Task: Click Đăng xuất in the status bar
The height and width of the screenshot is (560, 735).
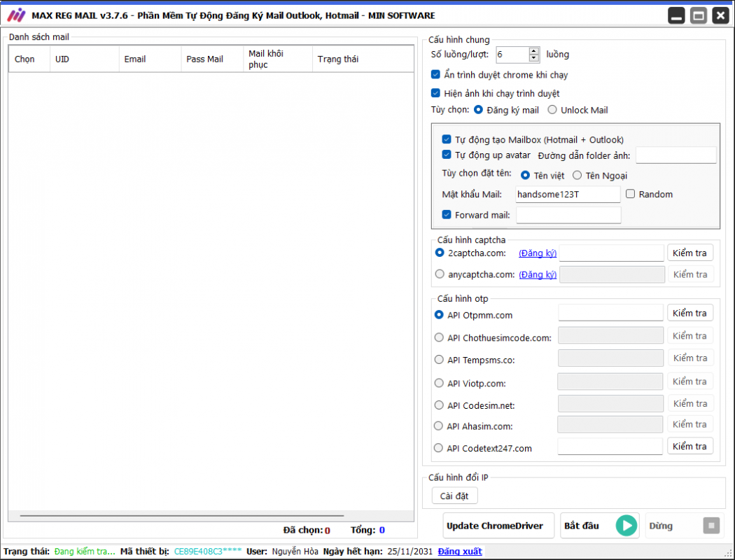Action: pos(460,552)
